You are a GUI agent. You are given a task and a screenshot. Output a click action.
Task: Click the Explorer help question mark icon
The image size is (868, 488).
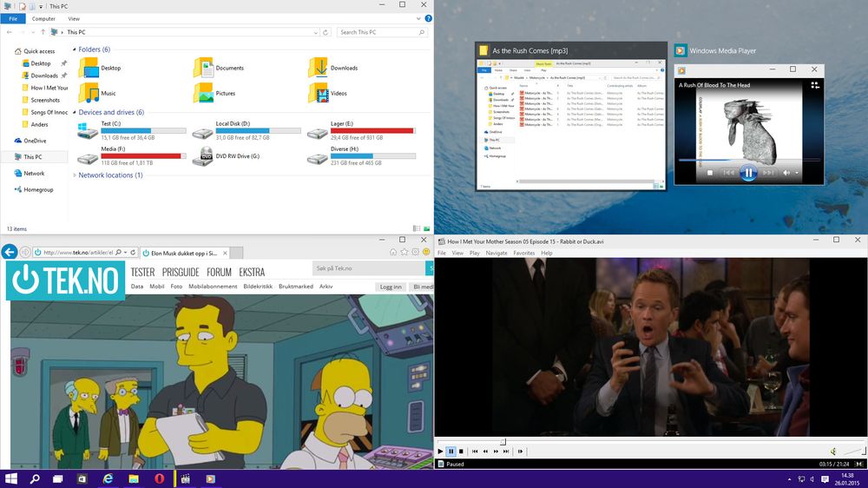pyautogui.click(x=428, y=18)
